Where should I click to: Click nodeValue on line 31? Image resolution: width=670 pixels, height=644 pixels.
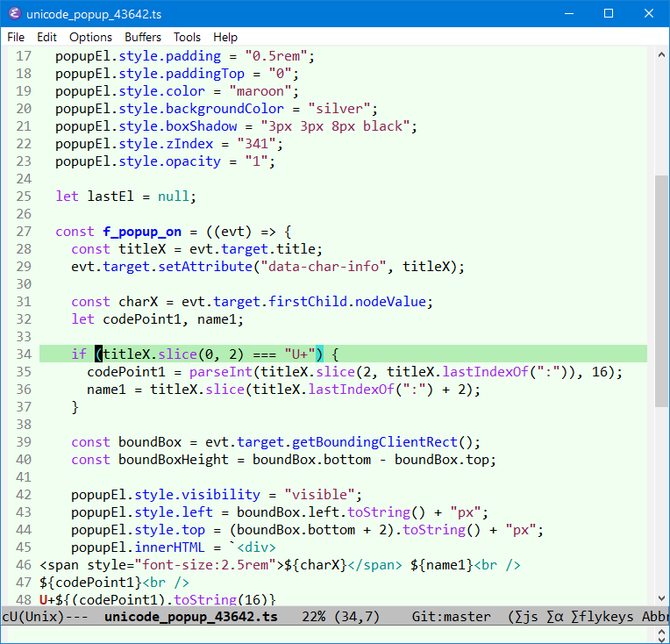[390, 302]
